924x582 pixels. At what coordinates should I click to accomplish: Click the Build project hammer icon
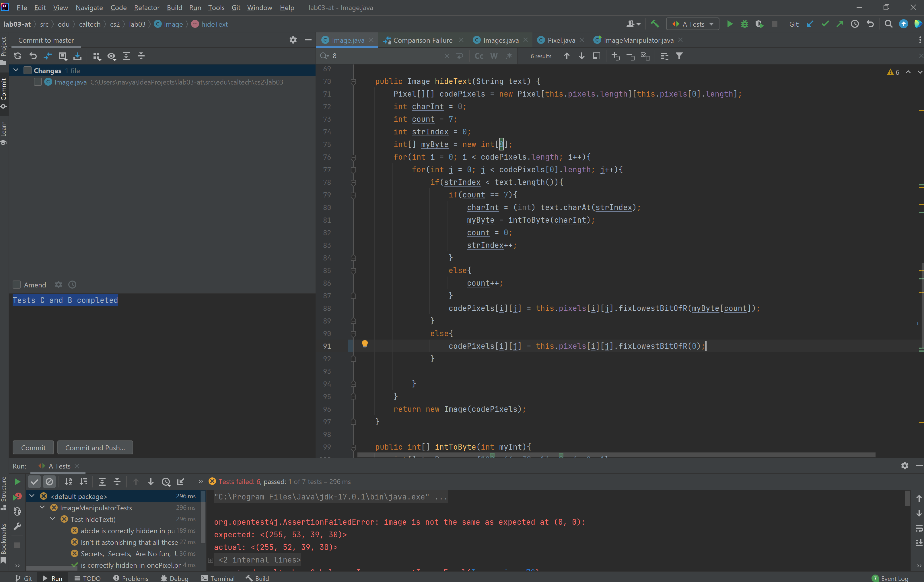click(x=655, y=24)
